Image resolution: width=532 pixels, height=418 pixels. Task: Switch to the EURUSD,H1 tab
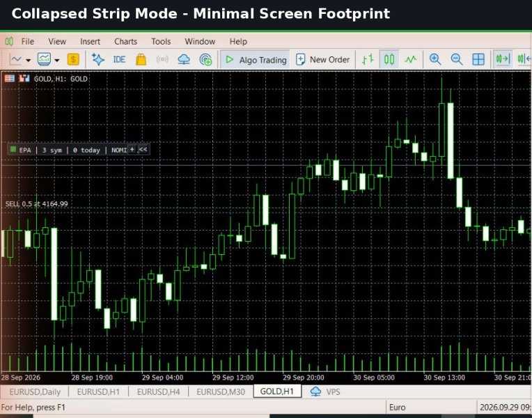[x=98, y=392]
